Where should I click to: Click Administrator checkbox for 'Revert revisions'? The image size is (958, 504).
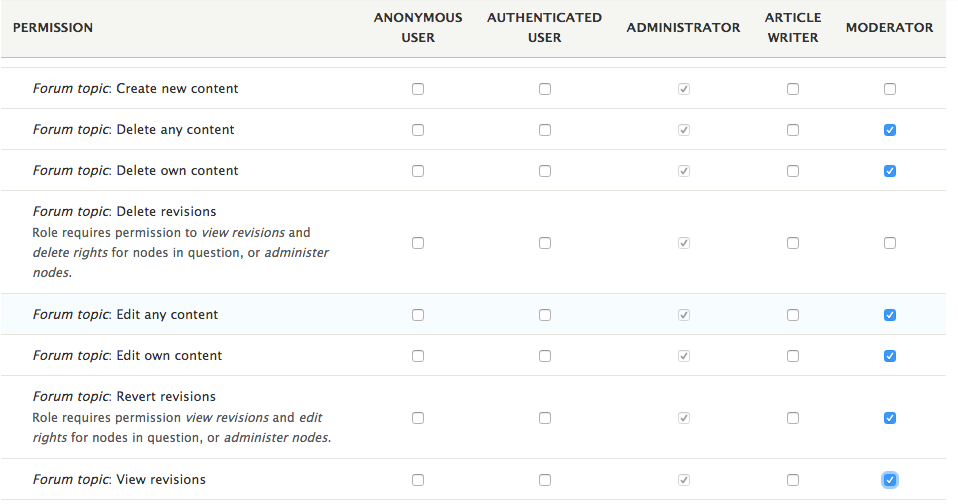point(684,418)
